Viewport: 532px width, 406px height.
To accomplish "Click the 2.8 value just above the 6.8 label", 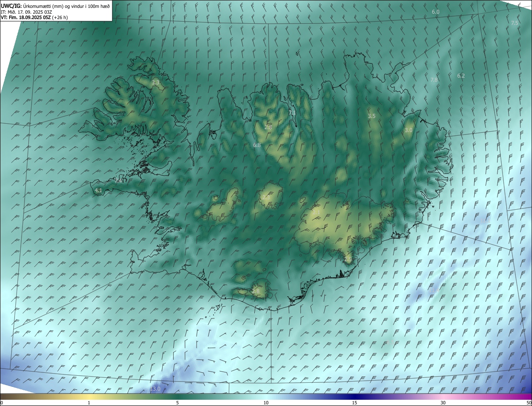I will [268, 127].
